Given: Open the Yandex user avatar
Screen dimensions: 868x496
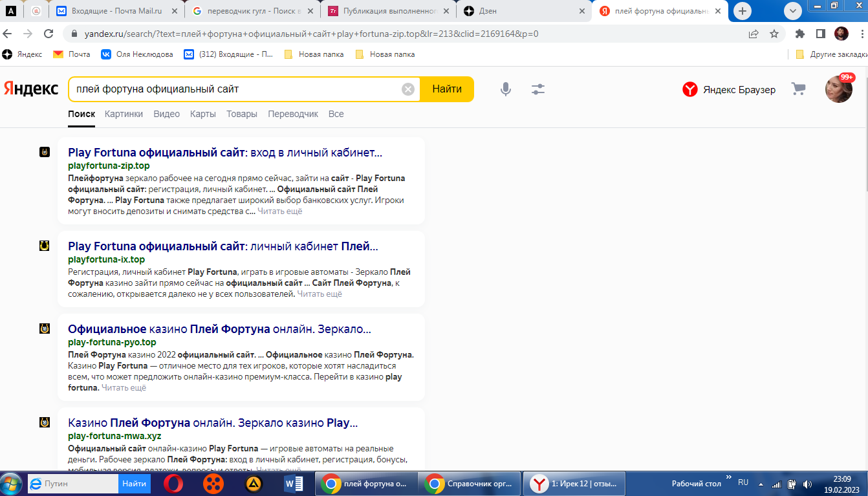Looking at the screenshot, I should point(839,89).
